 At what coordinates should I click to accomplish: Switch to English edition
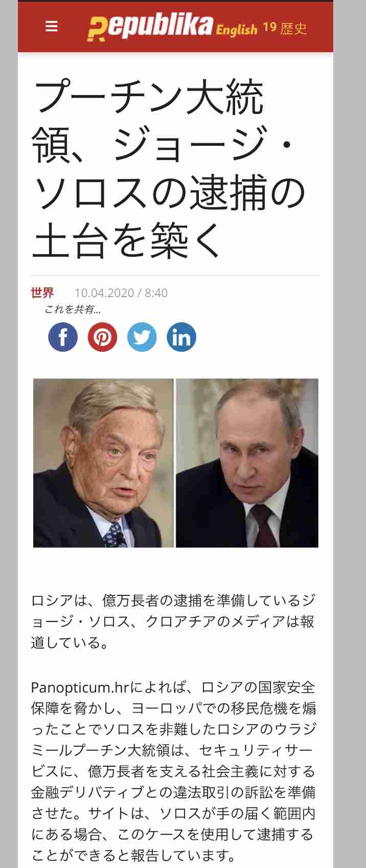pos(236,30)
